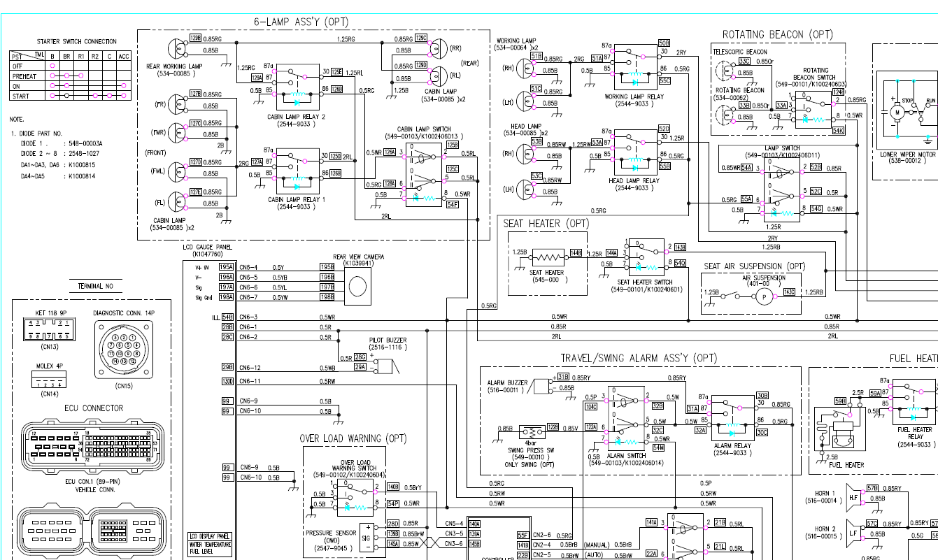Click 'CABIN LAMP SWITCH' label
Image resolution: width=938 pixels, height=560 pixels.
tap(425, 129)
